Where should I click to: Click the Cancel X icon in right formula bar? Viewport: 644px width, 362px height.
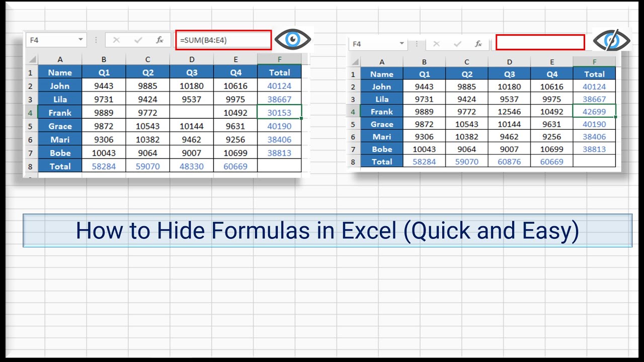(x=436, y=44)
